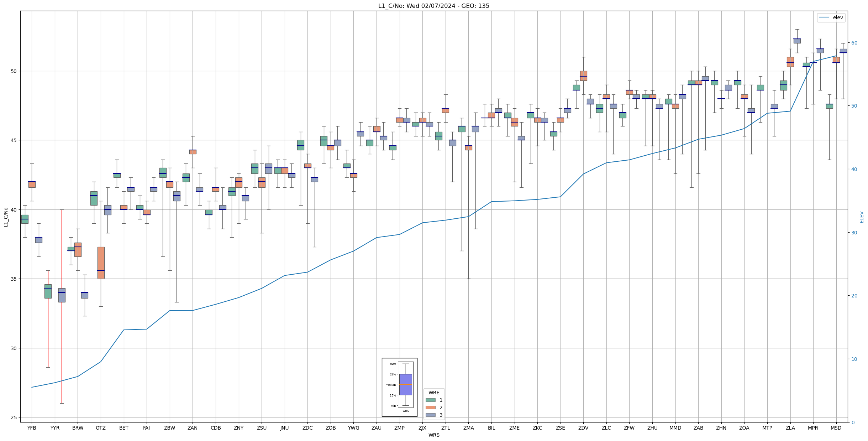868x441 pixels.
Task: Click the YFB station tick label
Action: click(x=32, y=428)
